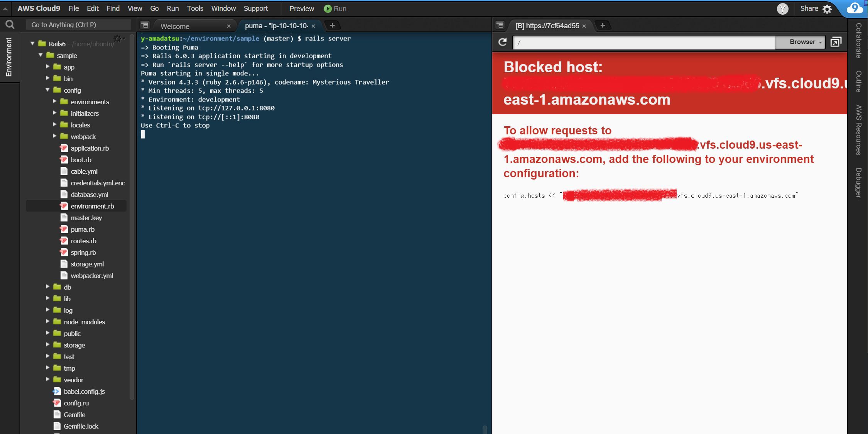
Task: Add new tab in terminal pane
Action: pyautogui.click(x=332, y=25)
